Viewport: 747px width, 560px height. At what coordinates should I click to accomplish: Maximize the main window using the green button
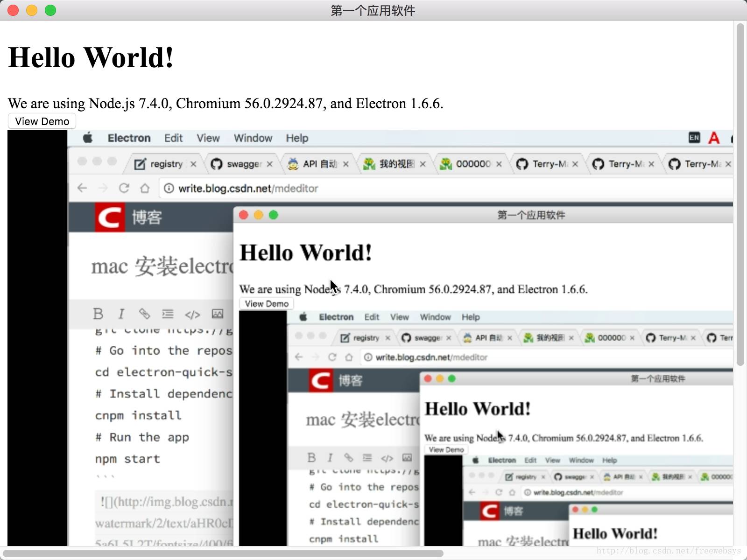[50, 10]
